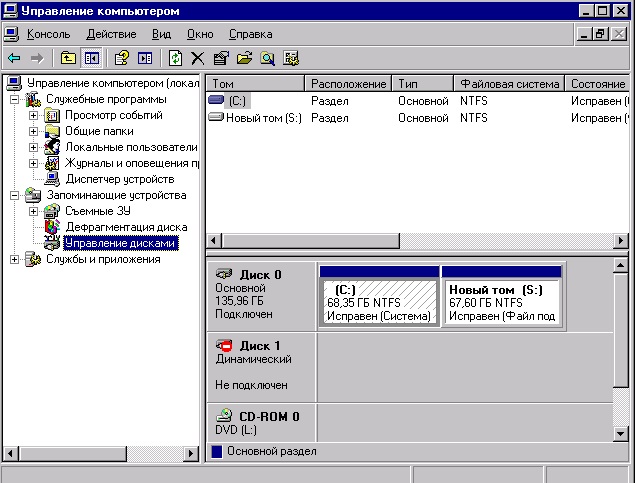Sort by the Файловая система column header

(x=509, y=84)
